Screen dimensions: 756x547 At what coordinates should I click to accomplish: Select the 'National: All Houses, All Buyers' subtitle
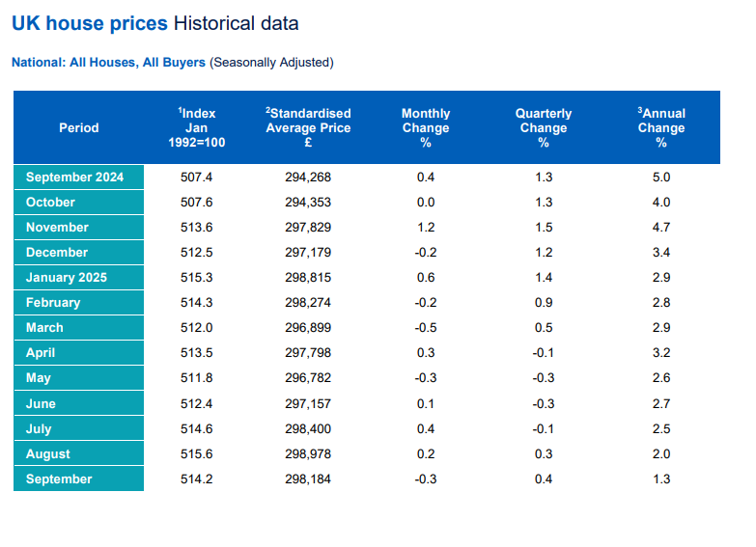pyautogui.click(x=108, y=63)
